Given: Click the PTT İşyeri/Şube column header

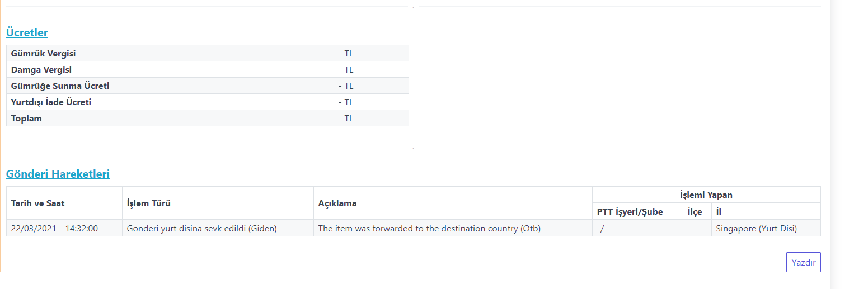Looking at the screenshot, I should [x=630, y=212].
